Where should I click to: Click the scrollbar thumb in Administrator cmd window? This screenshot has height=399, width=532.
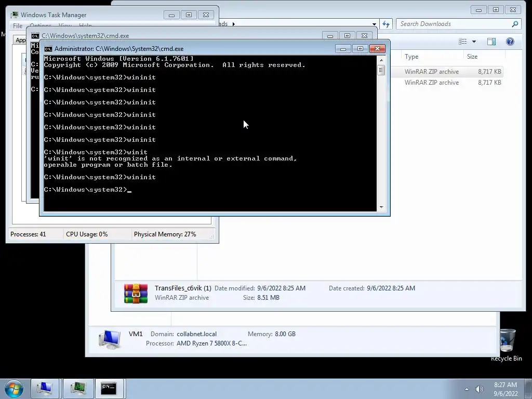[x=381, y=70]
